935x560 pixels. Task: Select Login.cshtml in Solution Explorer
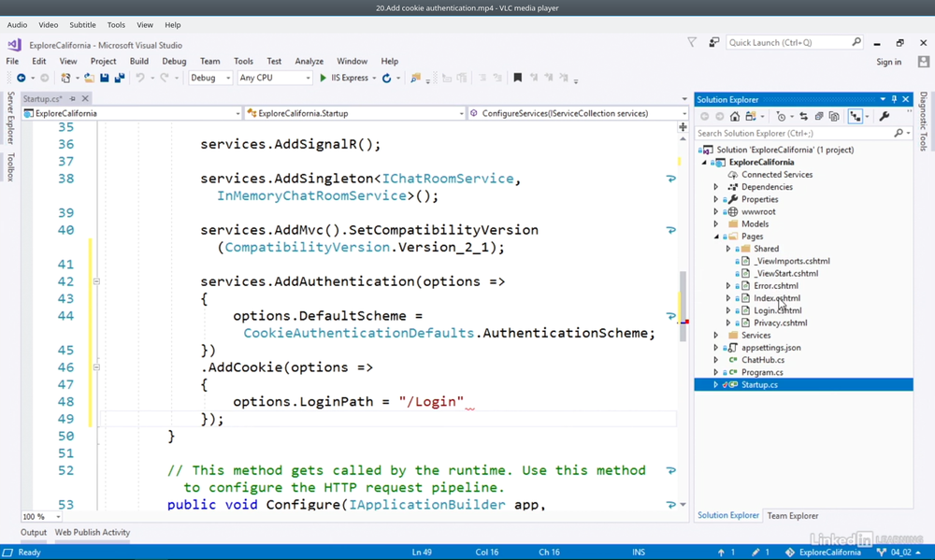[x=778, y=310]
